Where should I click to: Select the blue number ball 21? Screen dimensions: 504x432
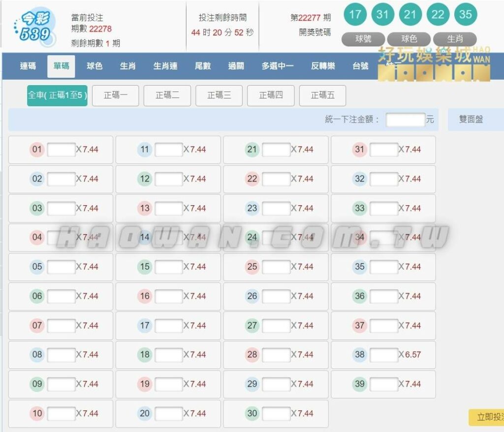click(252, 150)
